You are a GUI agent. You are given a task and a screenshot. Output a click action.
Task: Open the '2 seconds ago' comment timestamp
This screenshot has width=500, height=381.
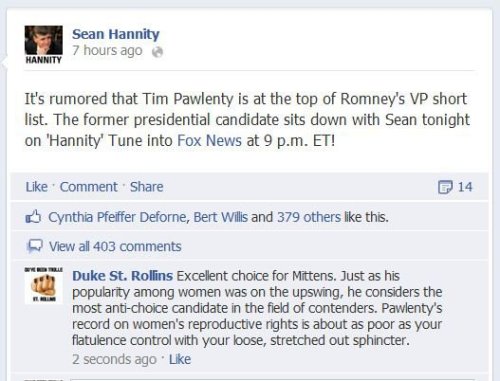114,360
